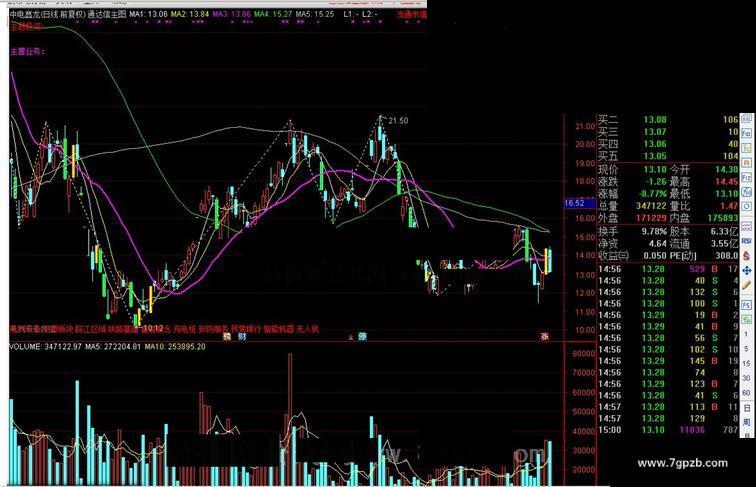Click the 'FS' icon in the right toolbar
The width and height of the screenshot is (756, 487).
tap(746, 305)
